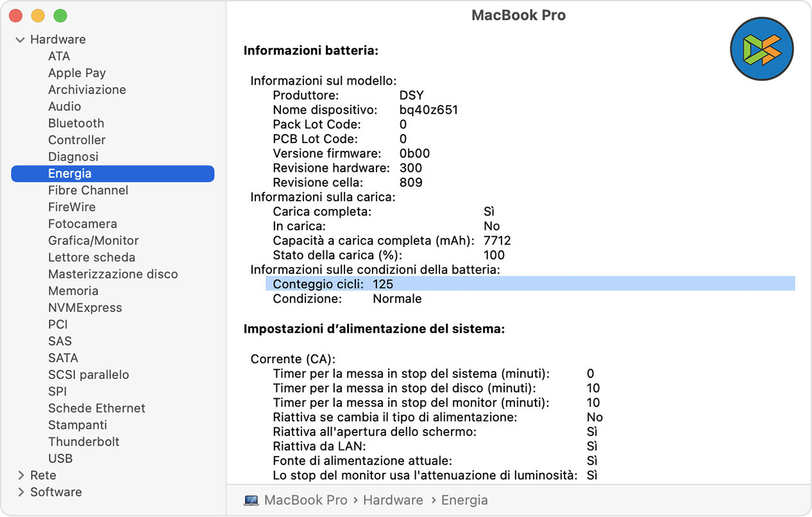Image resolution: width=812 pixels, height=517 pixels.
Task: Open the Energia sidebar item
Action: pyautogui.click(x=70, y=174)
